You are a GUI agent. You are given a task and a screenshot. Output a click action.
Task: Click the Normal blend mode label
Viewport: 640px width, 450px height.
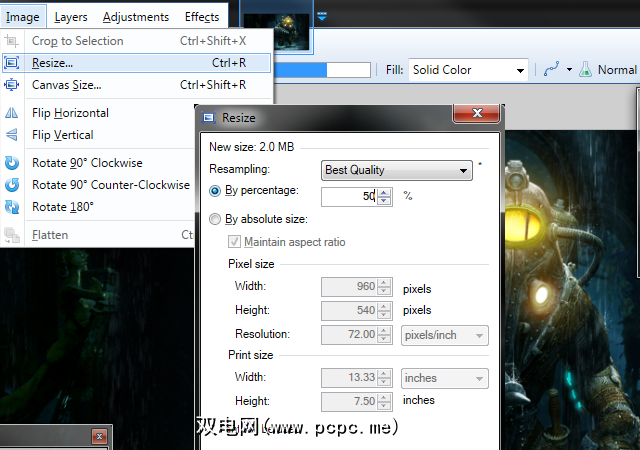pos(618,70)
